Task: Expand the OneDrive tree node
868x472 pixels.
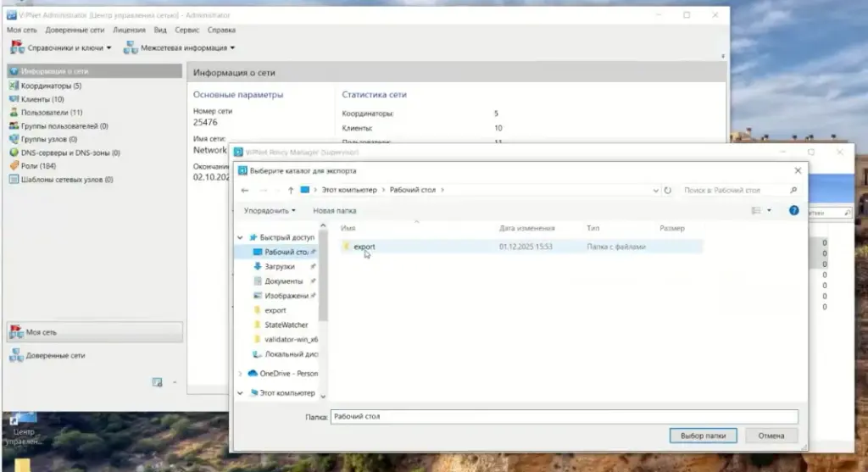Action: [x=241, y=374]
